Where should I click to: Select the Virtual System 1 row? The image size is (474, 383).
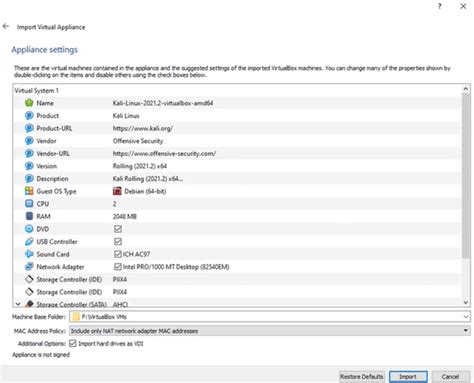pos(237,90)
